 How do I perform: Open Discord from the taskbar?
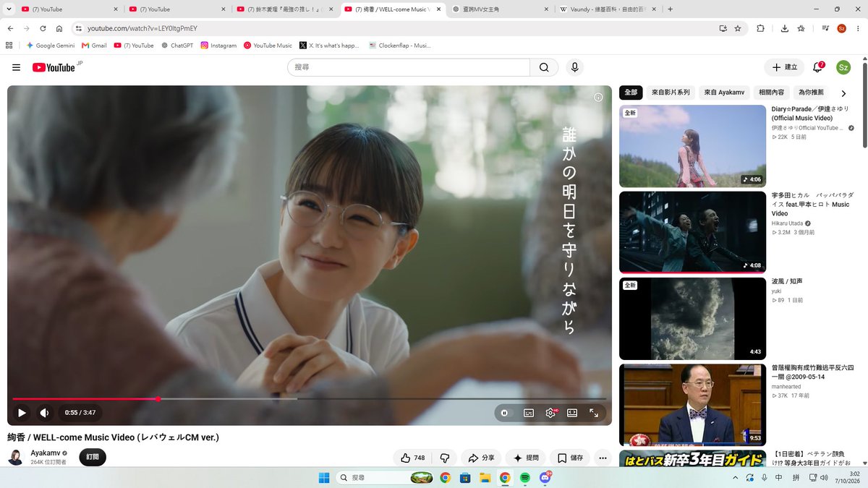pyautogui.click(x=545, y=478)
